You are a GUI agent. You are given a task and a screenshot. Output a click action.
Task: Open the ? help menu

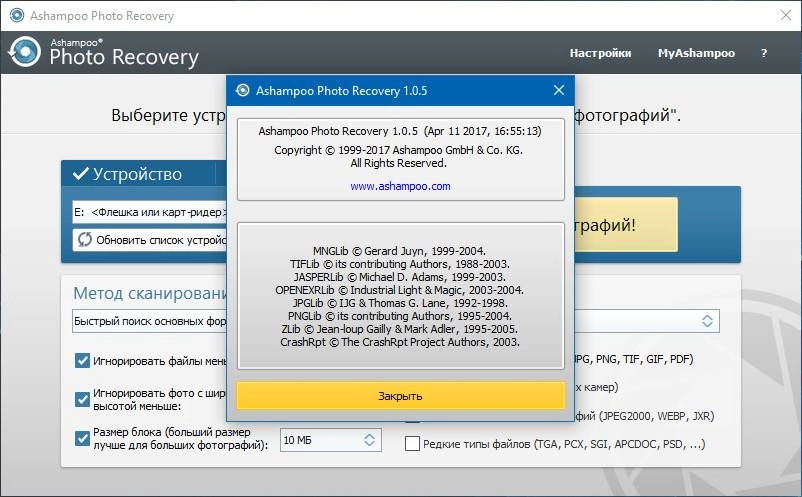coord(764,53)
